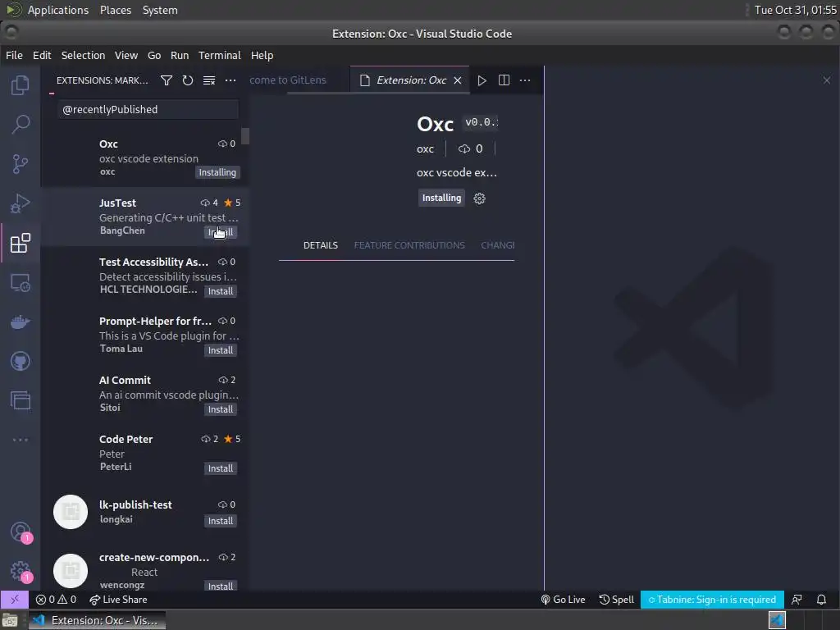
Task: Open the Edit menu
Action: [x=42, y=55]
